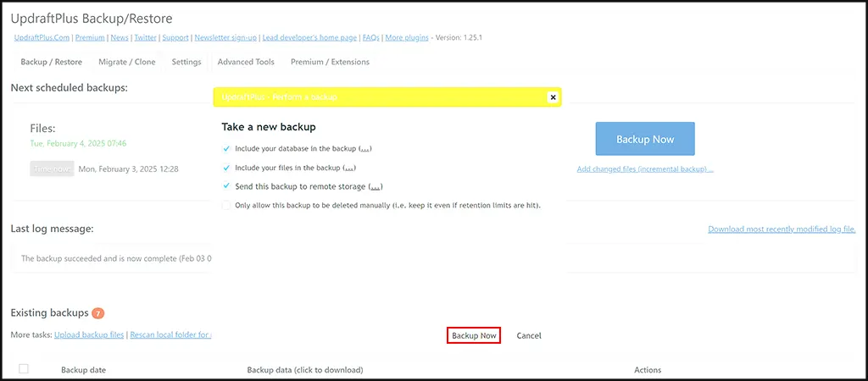Viewport: 868px width, 381px height.
Task: Open the News link
Action: point(119,37)
